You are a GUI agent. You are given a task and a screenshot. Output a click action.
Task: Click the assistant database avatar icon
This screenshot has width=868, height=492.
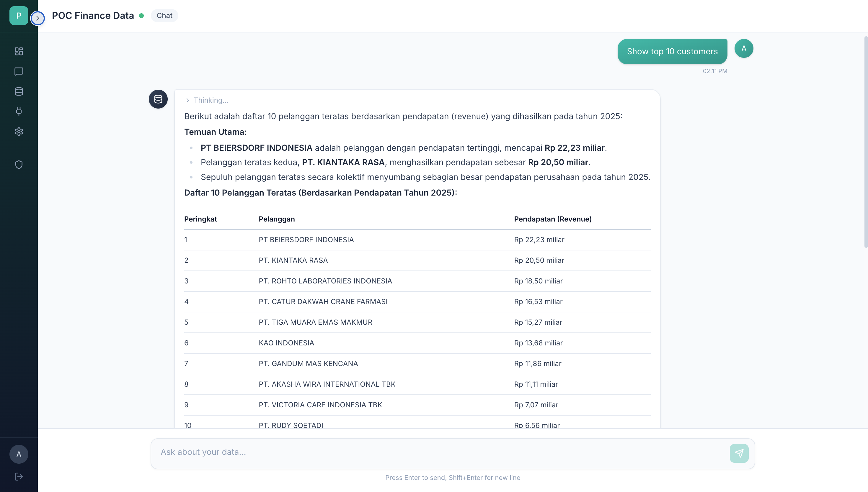[158, 99]
